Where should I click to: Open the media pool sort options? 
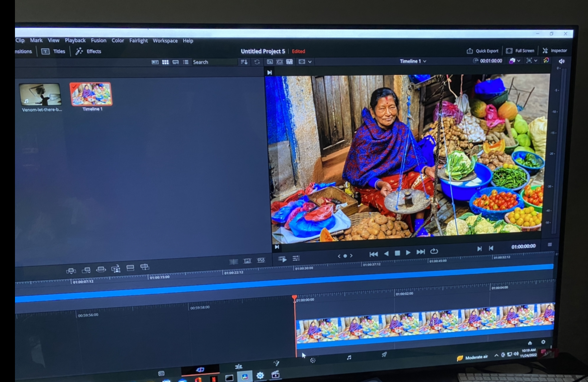(244, 62)
